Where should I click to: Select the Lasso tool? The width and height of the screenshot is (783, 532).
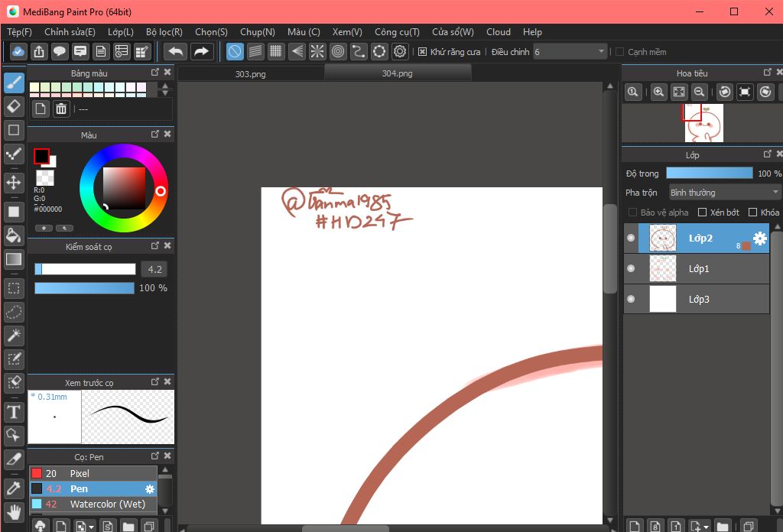pyautogui.click(x=14, y=313)
